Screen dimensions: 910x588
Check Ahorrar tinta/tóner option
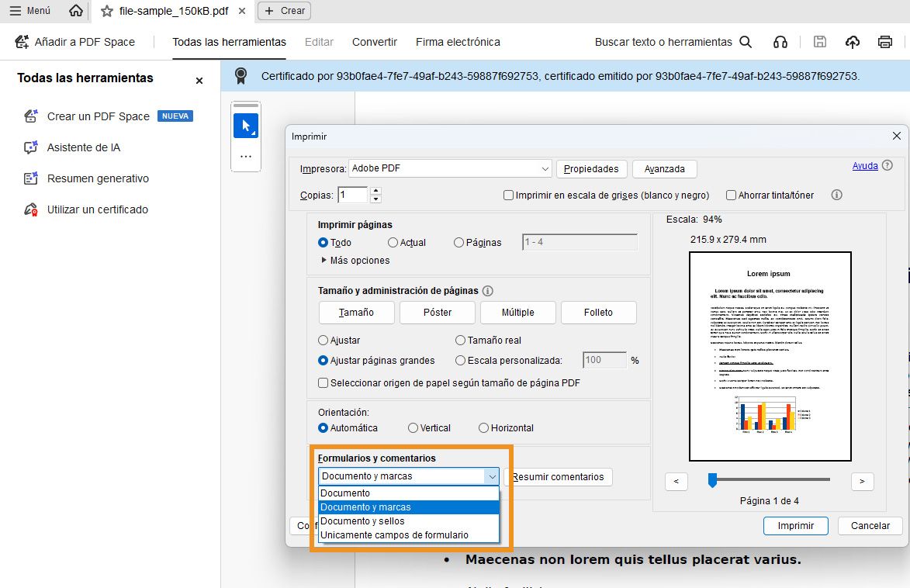(732, 195)
